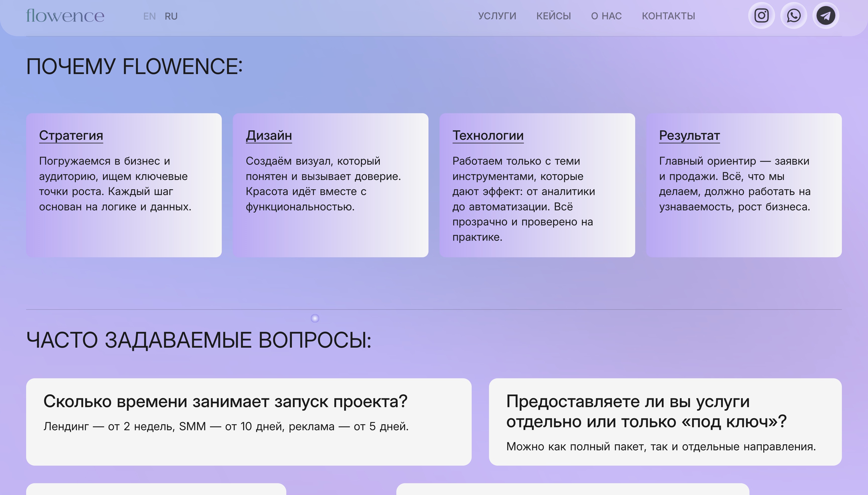Navigate to О НАС page
This screenshot has width=868, height=495.
coord(606,16)
